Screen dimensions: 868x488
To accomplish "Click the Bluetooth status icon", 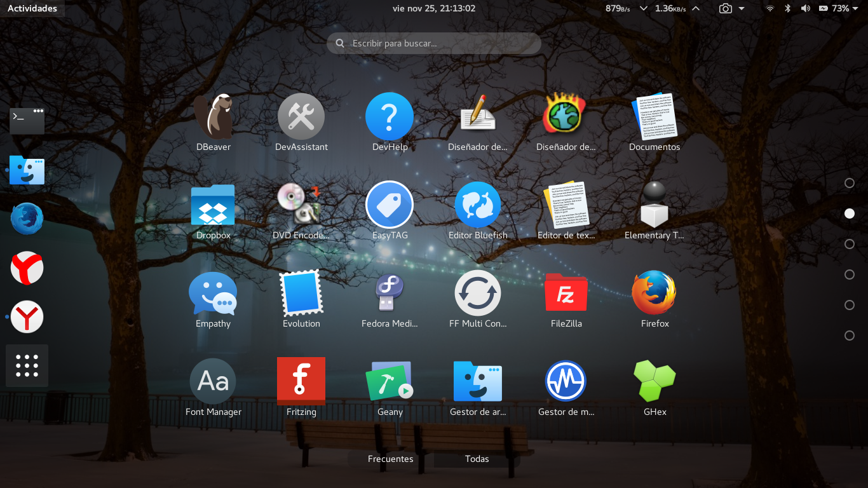I will (x=788, y=8).
